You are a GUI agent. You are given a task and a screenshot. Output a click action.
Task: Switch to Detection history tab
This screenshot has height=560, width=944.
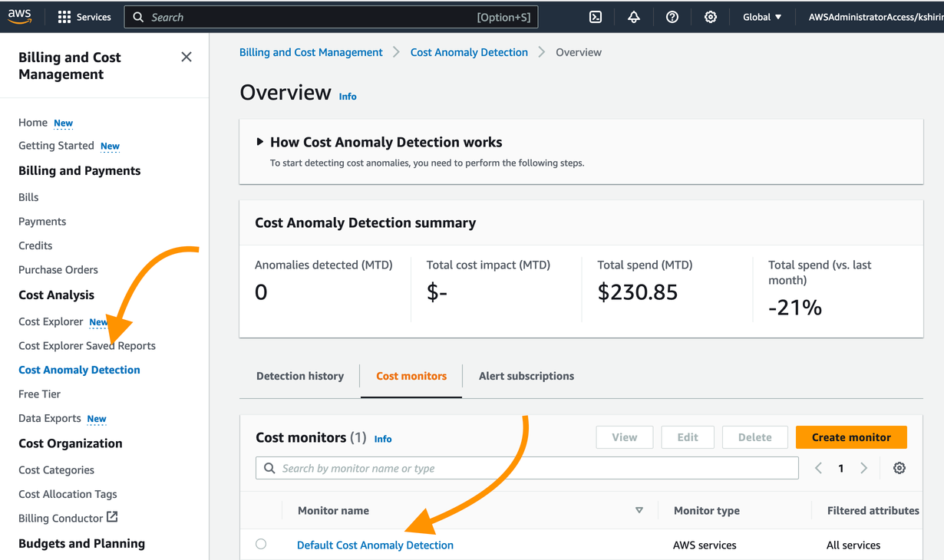click(300, 376)
